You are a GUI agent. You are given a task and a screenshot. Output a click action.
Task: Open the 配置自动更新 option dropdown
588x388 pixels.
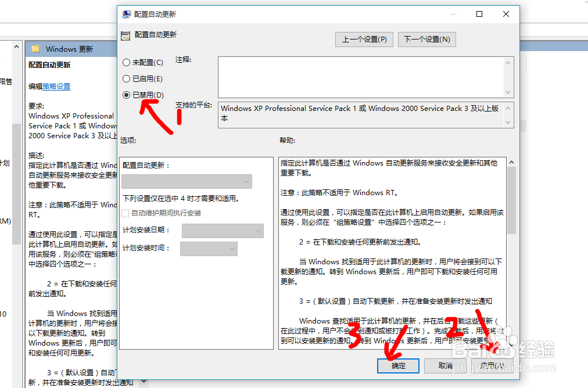[x=187, y=181]
